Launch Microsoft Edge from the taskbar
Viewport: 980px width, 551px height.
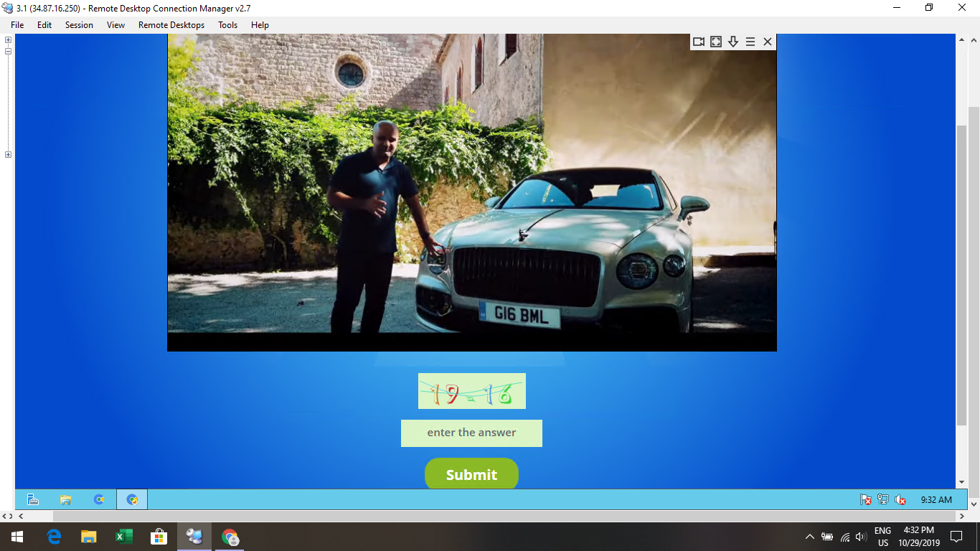(54, 537)
